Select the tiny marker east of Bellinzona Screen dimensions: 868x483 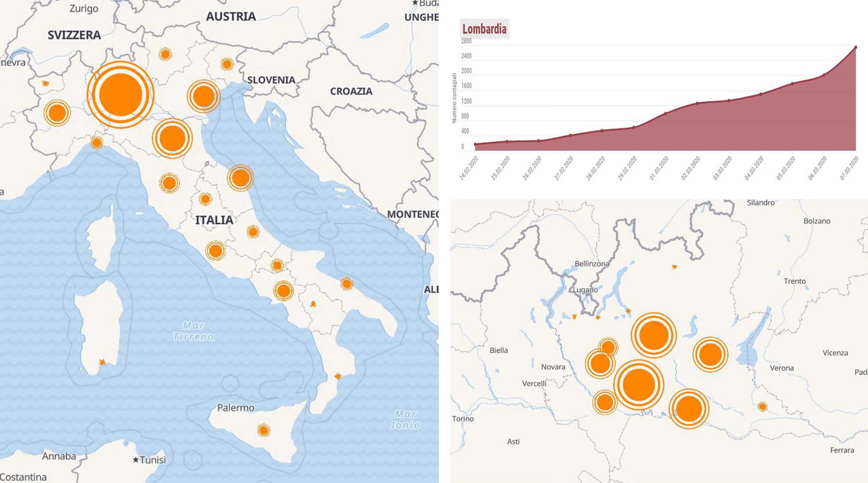(x=674, y=267)
